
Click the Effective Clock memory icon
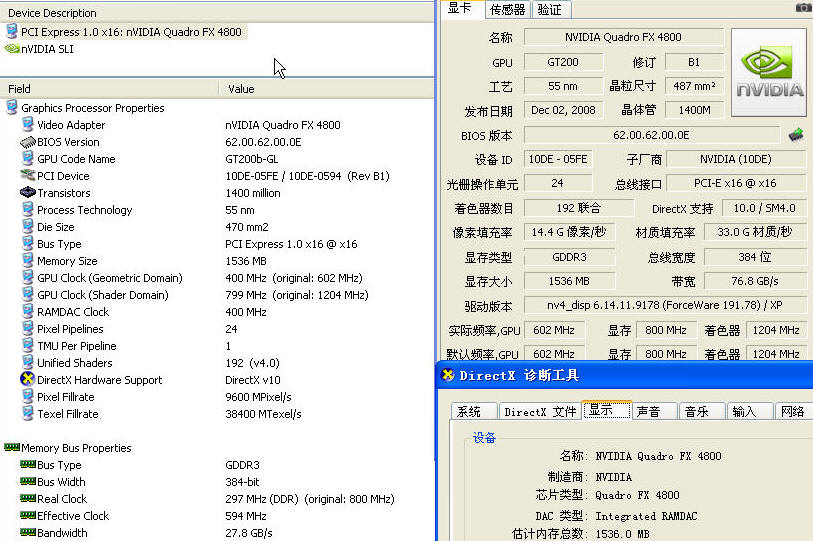[28, 515]
